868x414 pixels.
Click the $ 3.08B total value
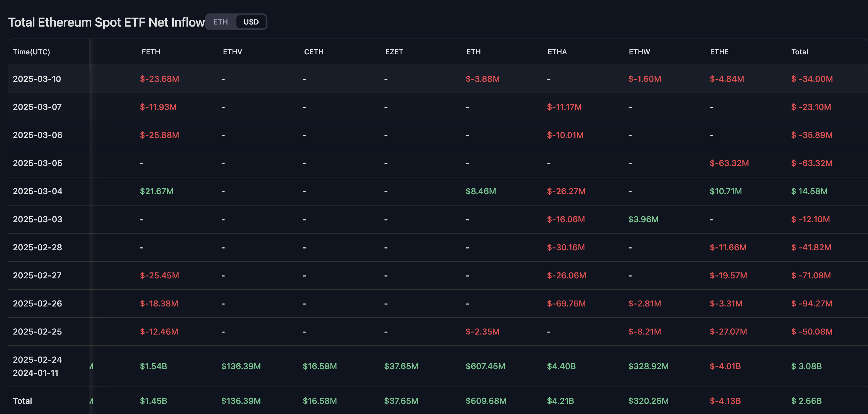(806, 366)
